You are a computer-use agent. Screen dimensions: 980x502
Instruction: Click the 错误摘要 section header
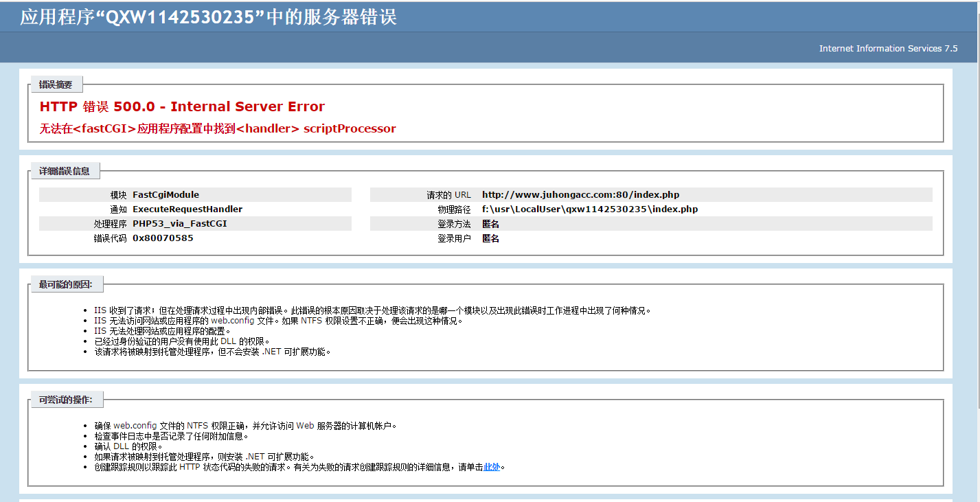55,84
